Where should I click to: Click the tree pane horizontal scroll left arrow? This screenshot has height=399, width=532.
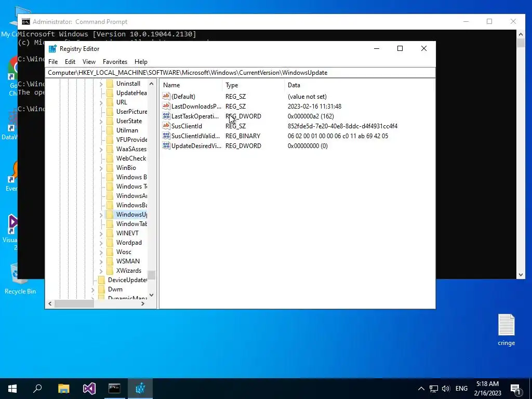click(50, 303)
